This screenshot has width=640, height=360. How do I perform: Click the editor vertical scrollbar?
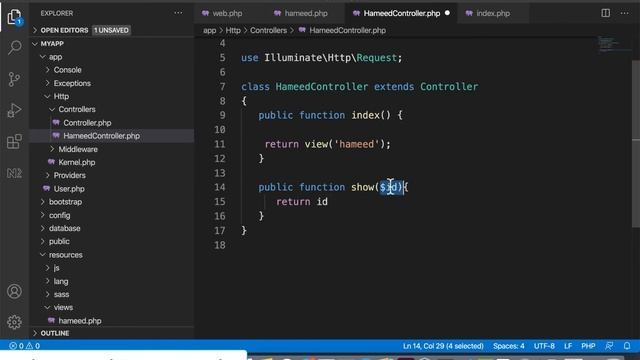636,143
